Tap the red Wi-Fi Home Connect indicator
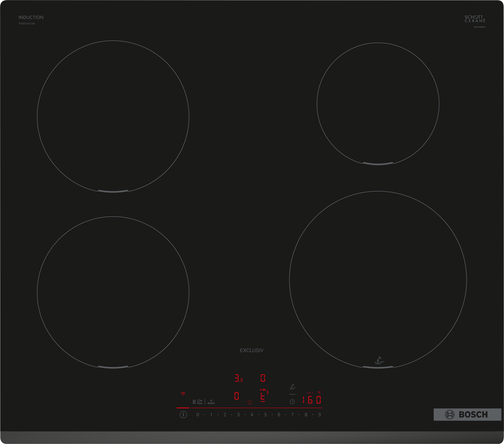Image resolution: width=504 pixels, height=444 pixels. [x=183, y=394]
